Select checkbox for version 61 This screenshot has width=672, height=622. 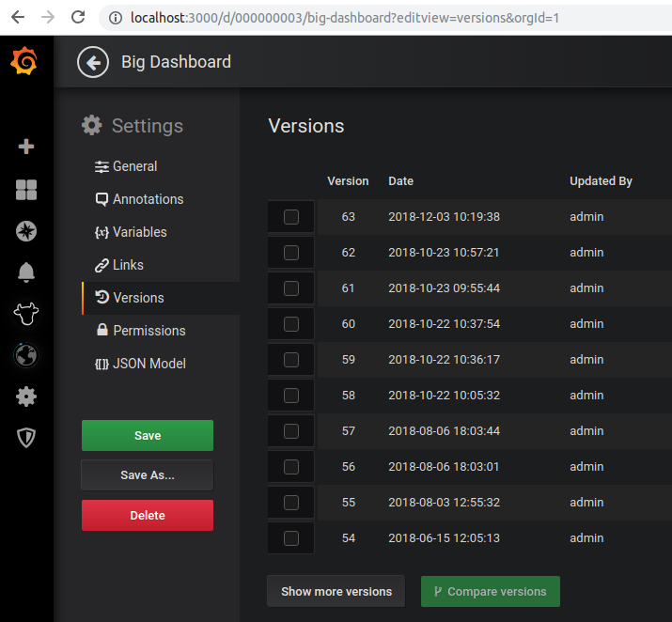[291, 288]
